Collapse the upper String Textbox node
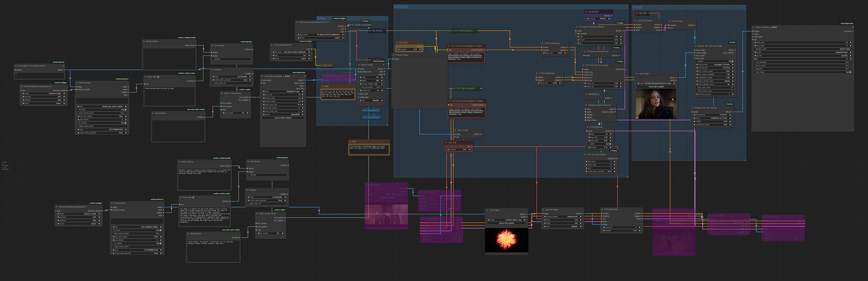The height and width of the screenshot is (281, 868). coord(144,41)
